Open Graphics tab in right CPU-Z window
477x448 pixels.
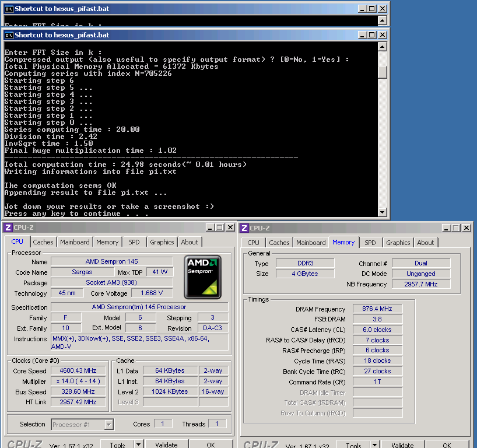pyautogui.click(x=398, y=243)
